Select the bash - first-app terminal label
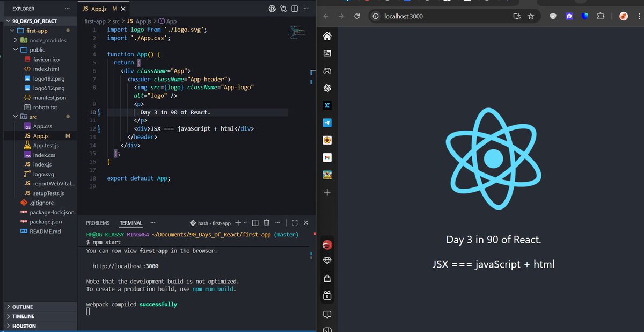Image resolution: width=644 pixels, height=332 pixels. [x=210, y=223]
